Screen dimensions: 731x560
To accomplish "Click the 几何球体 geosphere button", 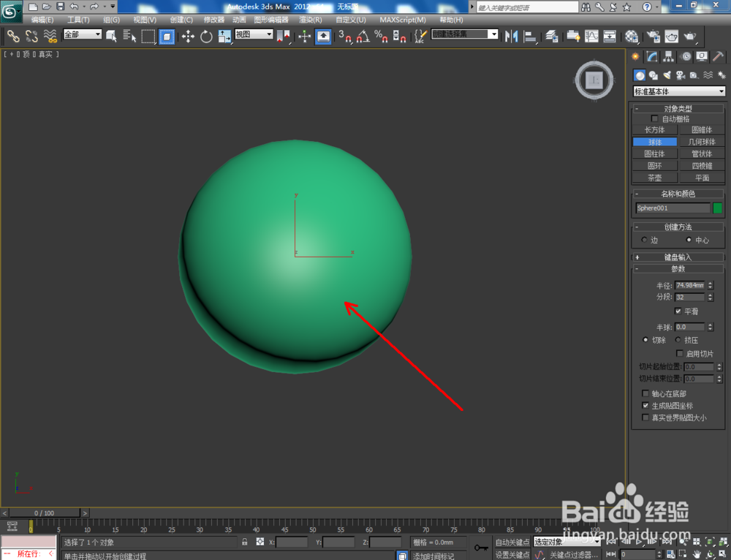I will [x=702, y=142].
